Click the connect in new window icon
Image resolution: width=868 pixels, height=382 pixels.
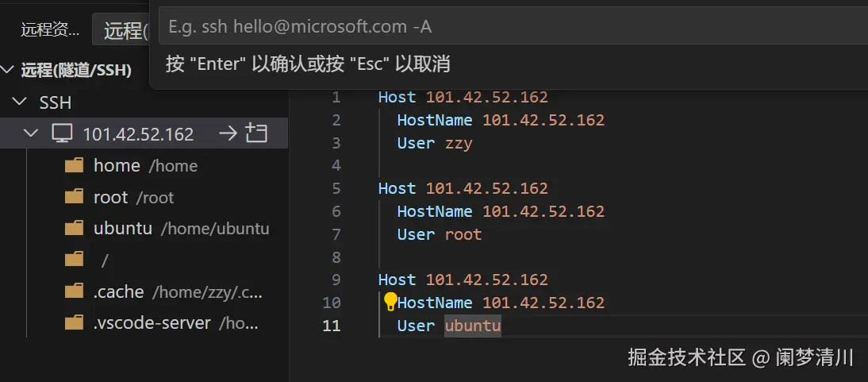[x=256, y=133]
